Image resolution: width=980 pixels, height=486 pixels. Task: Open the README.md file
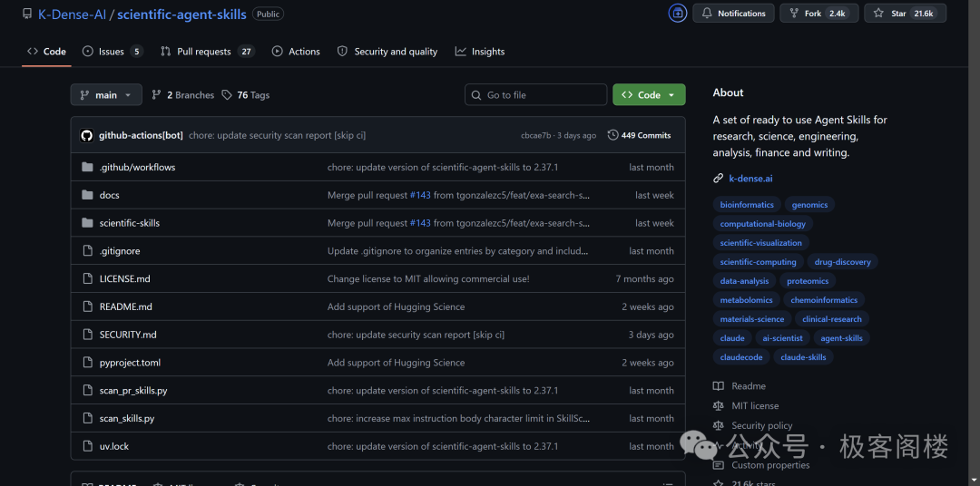[125, 306]
